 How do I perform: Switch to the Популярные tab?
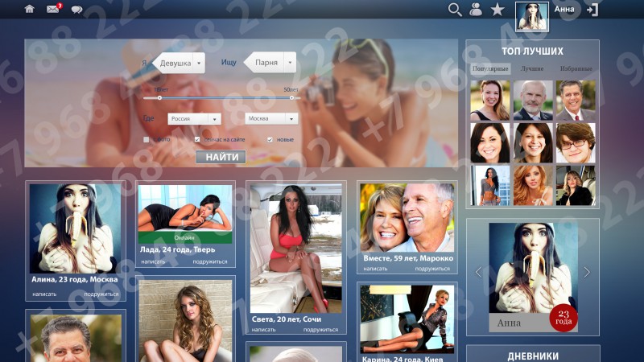tap(490, 68)
